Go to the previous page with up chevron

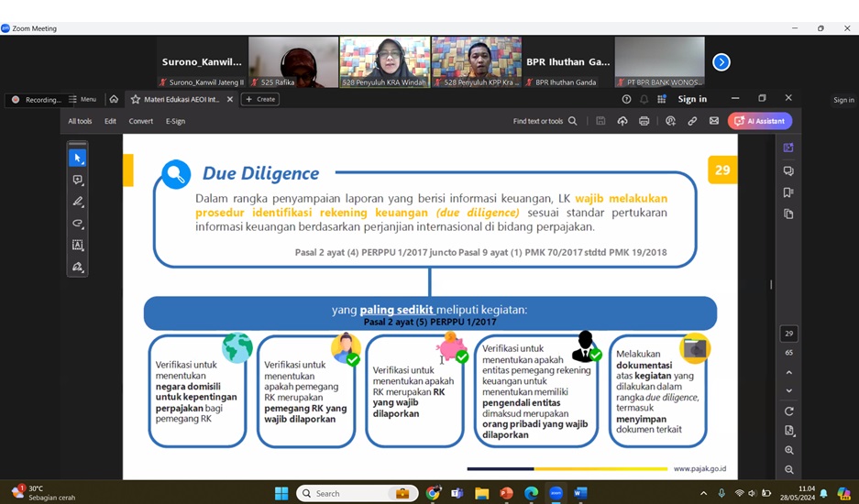(x=788, y=373)
